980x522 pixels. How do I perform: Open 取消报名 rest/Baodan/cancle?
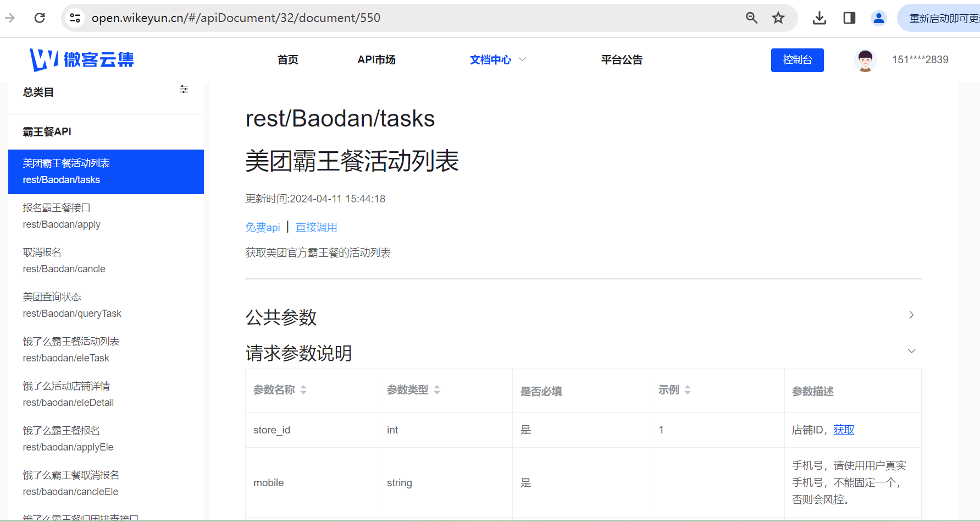pos(106,261)
